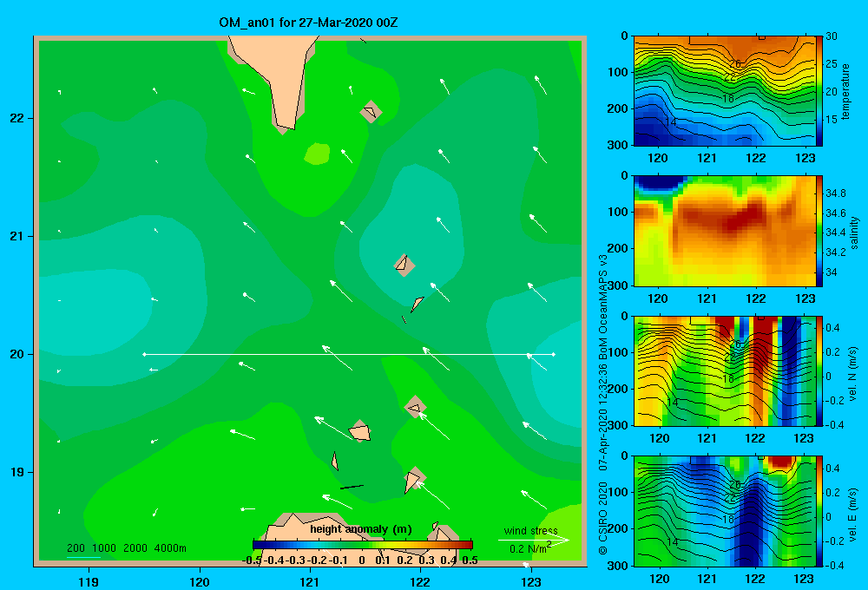Click contour label 26 in temperature panel

point(734,64)
